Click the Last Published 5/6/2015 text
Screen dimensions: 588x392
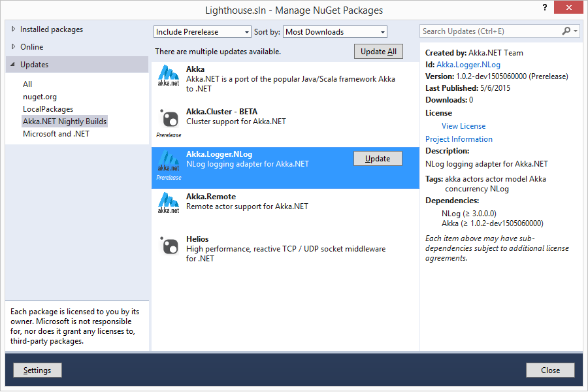pos(468,88)
